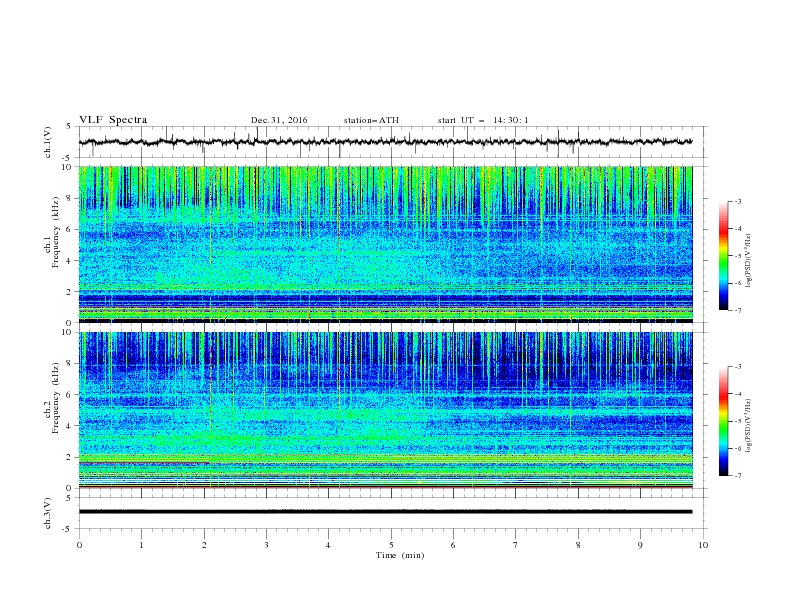Click time axis tick label "10"
The image size is (792, 612).
point(703,545)
